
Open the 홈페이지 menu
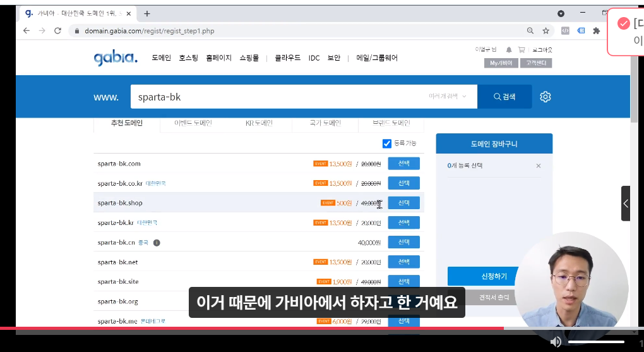pos(219,58)
